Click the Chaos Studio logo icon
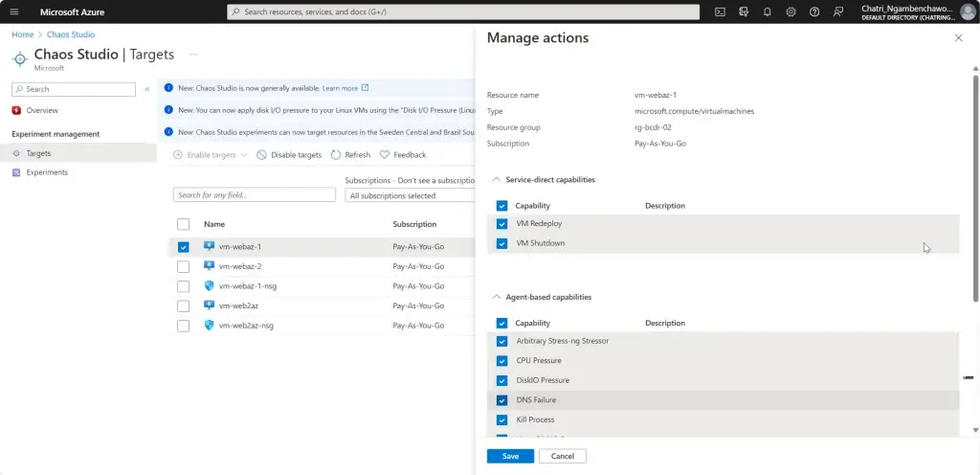 click(20, 58)
